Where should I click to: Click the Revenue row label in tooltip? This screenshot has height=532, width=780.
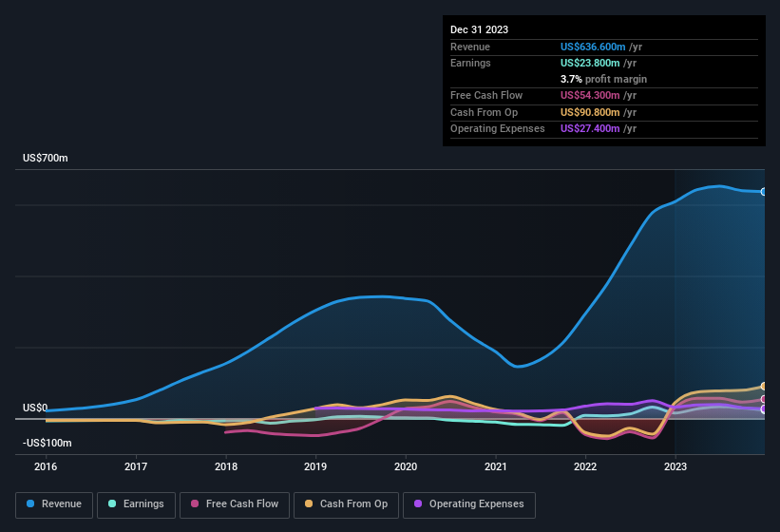tap(470, 47)
